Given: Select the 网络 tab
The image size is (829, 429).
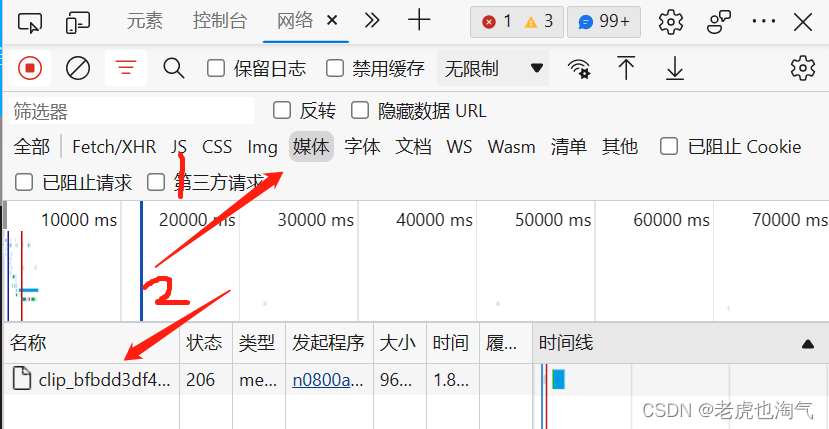Looking at the screenshot, I should [295, 22].
